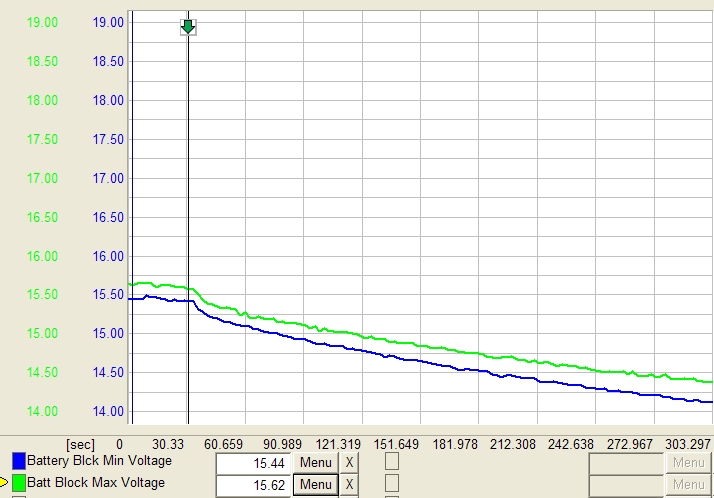The width and height of the screenshot is (714, 498).
Task: Open Menu for Batt Block Max Voltage
Action: coord(316,484)
